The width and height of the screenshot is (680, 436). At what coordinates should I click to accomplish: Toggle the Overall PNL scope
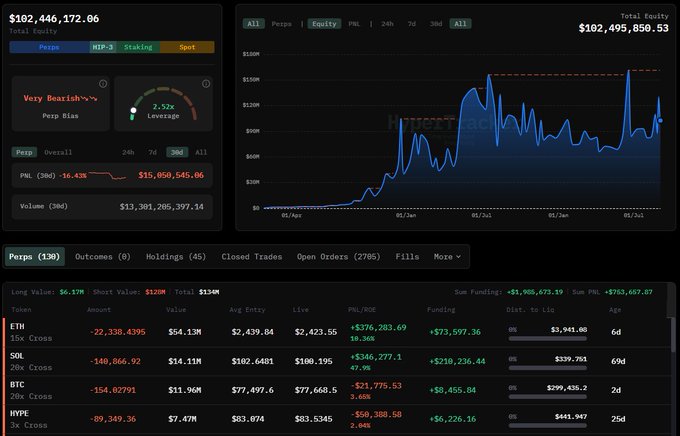click(58, 152)
